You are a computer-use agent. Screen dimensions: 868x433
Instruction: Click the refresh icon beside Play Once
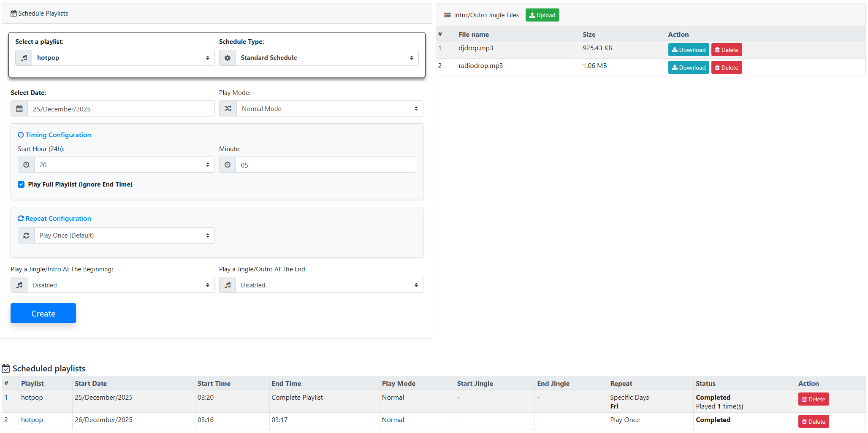[26, 235]
